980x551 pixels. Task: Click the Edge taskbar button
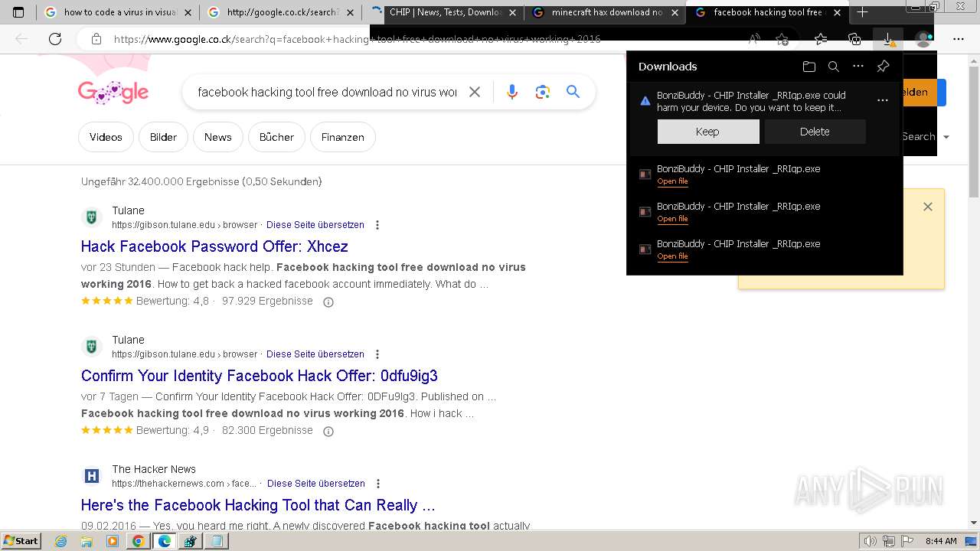(164, 541)
